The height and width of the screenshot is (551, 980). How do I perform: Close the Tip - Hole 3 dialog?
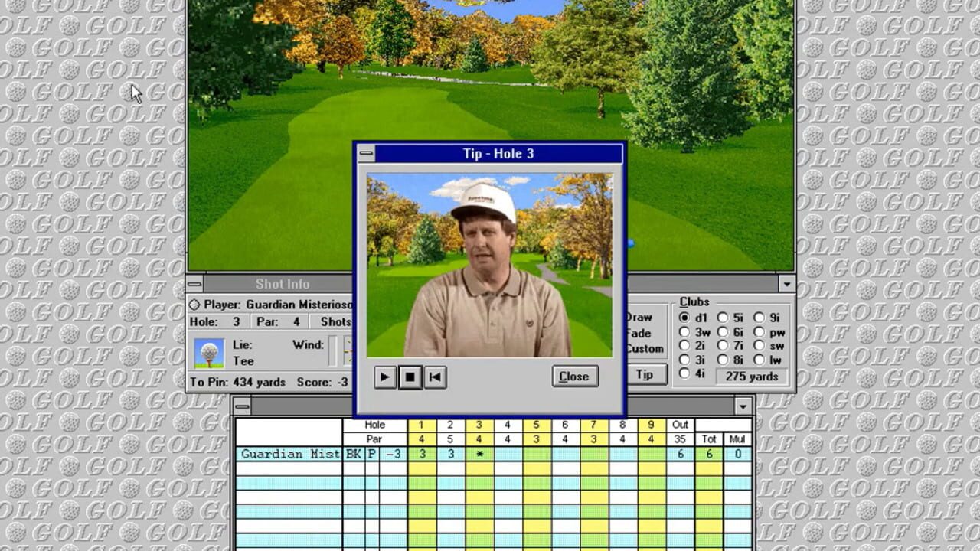coord(574,377)
